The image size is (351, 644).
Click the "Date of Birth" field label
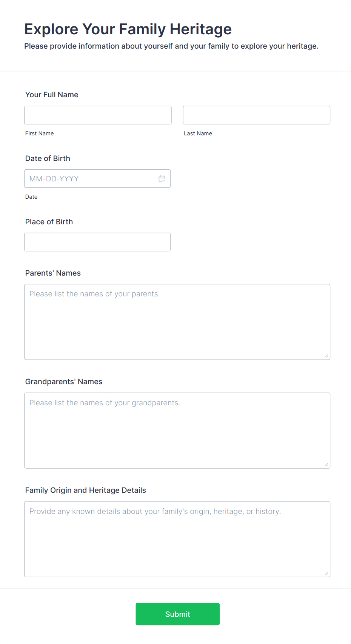[x=48, y=158]
